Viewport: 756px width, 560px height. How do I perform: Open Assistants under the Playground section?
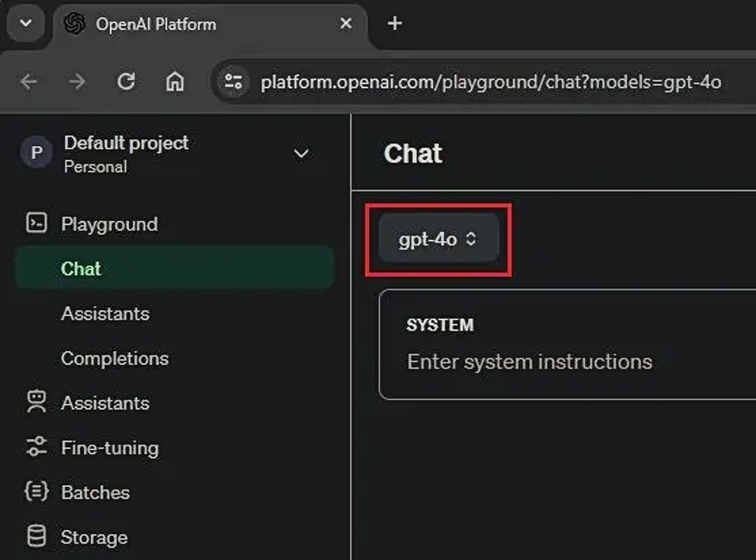pos(105,313)
